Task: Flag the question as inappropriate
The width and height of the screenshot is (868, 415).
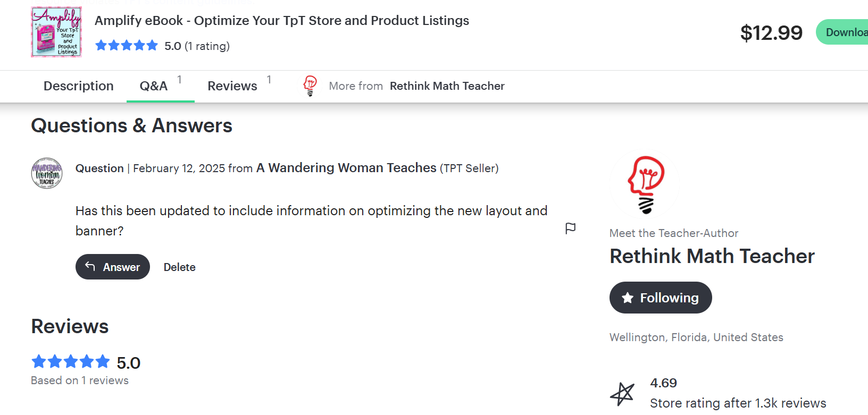Action: [x=570, y=228]
